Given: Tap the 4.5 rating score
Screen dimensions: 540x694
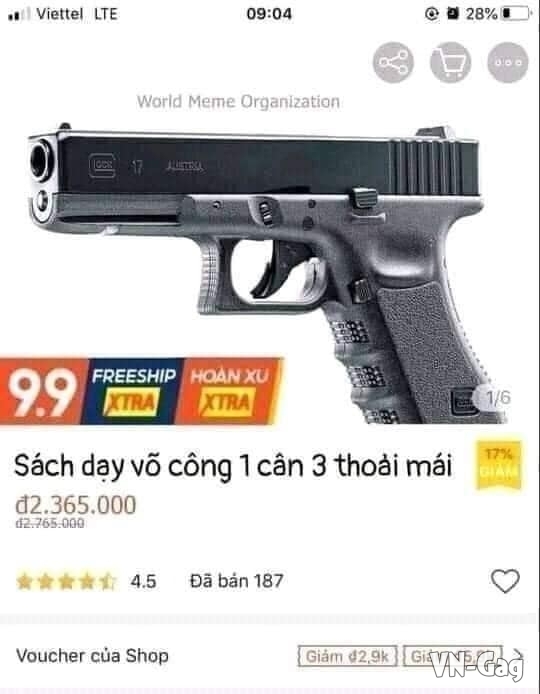Looking at the screenshot, I should [143, 582].
